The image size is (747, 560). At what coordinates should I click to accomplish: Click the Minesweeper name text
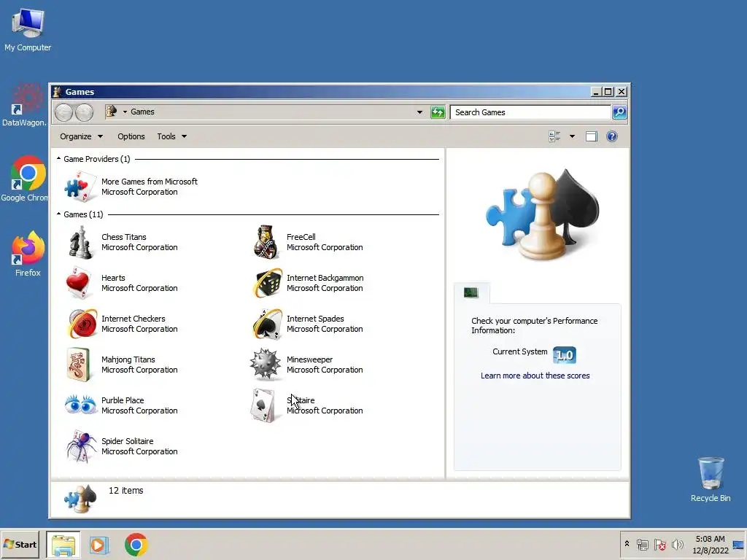(x=309, y=359)
